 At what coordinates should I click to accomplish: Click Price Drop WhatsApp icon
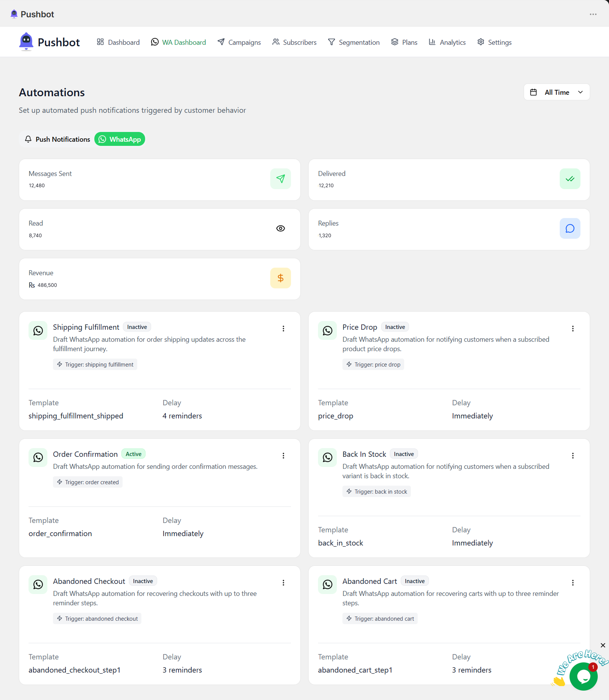point(327,330)
